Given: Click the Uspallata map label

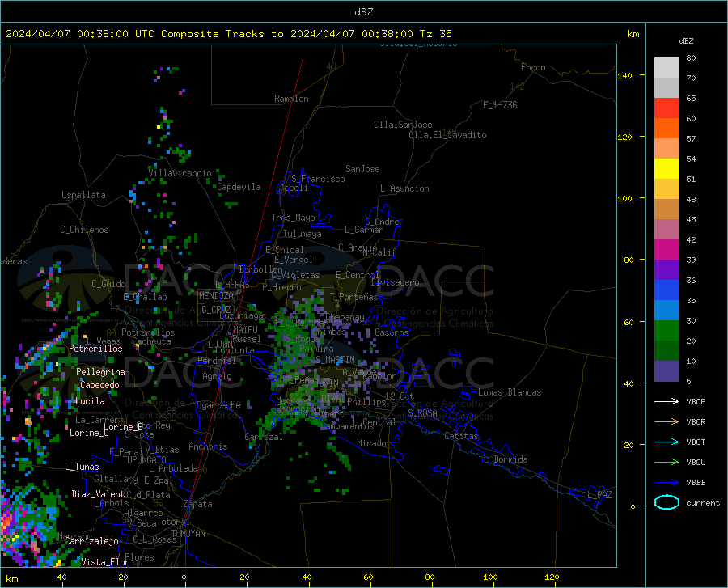Looking at the screenshot, I should pyautogui.click(x=83, y=195).
